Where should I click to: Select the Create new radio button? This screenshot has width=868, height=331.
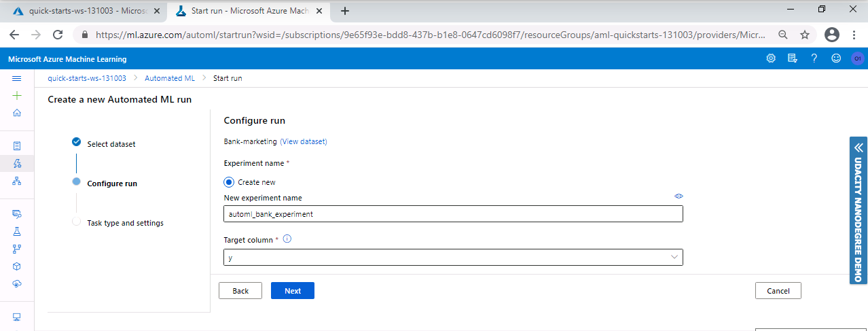[229, 182]
